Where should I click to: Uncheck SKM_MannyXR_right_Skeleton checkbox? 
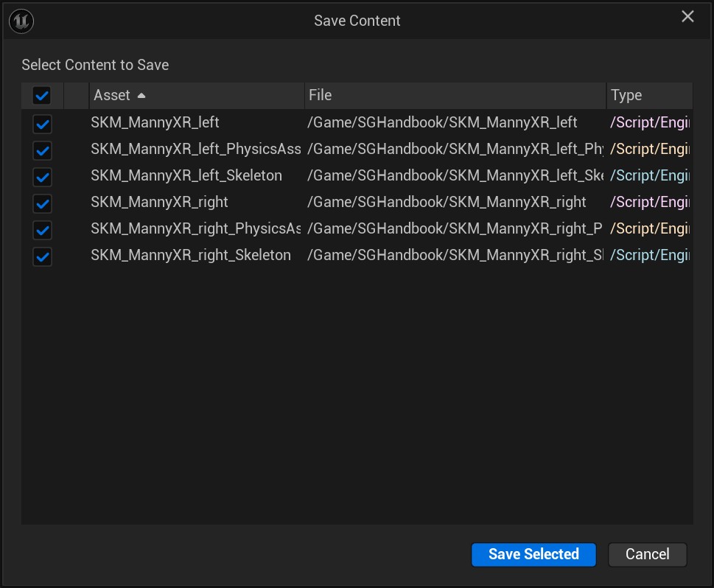click(42, 256)
